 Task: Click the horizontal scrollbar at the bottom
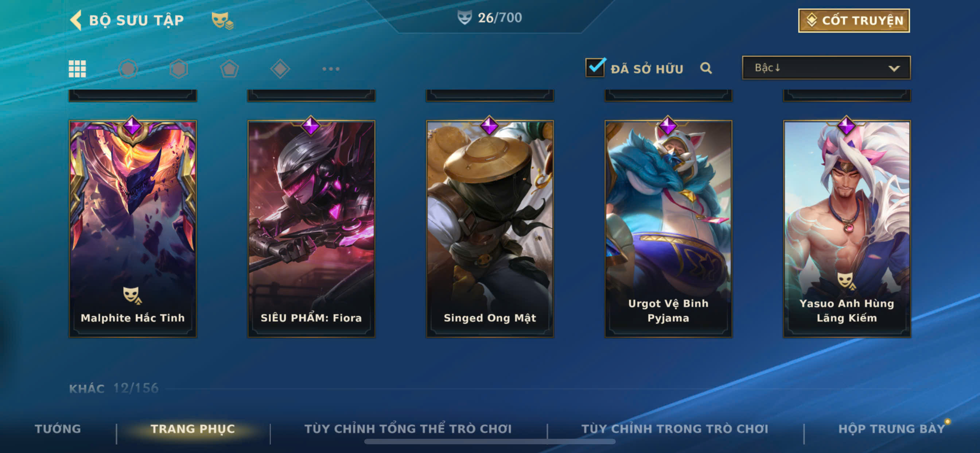coord(490,442)
